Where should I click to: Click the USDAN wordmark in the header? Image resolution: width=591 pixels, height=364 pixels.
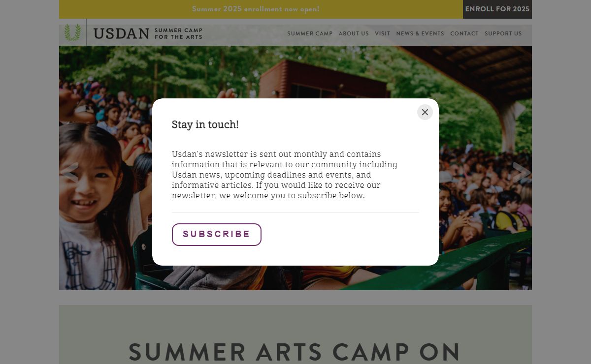tap(121, 33)
